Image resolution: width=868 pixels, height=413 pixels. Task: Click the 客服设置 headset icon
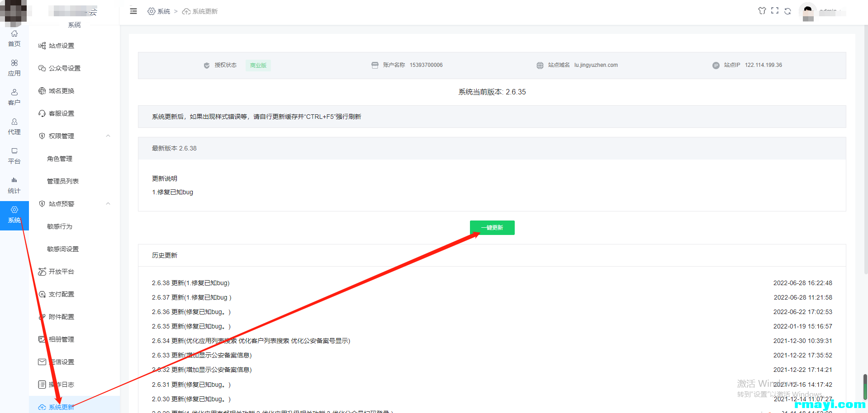(42, 113)
